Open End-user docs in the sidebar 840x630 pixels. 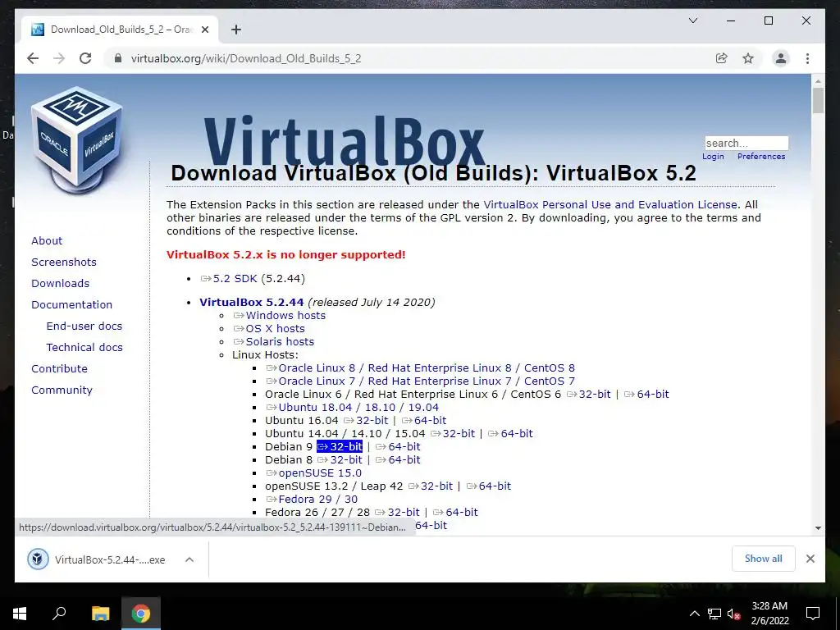(84, 326)
